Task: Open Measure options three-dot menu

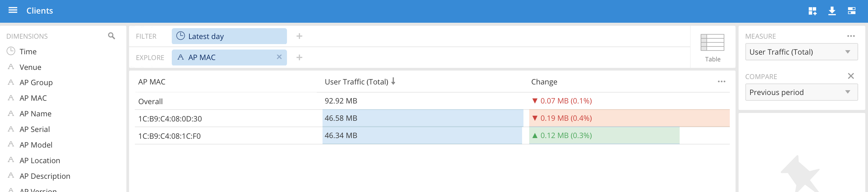Action: 851,36
